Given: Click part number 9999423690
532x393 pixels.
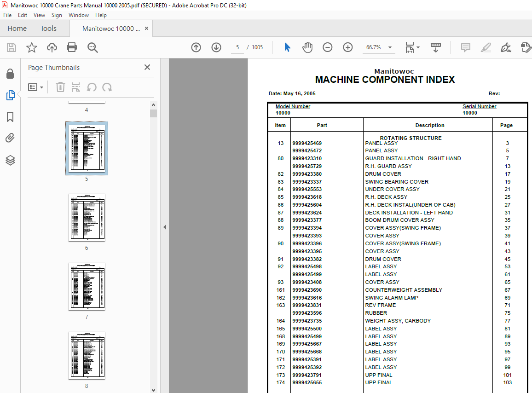Looking at the screenshot, I should coord(307,290).
